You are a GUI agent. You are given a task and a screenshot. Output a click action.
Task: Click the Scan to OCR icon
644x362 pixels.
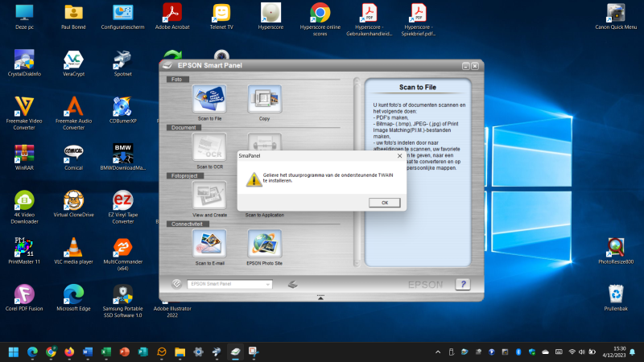[x=209, y=148]
